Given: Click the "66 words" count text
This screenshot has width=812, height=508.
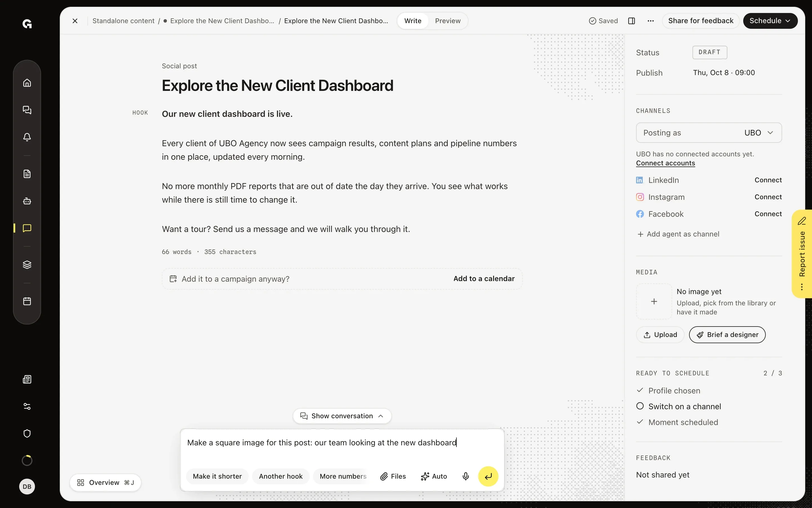Looking at the screenshot, I should pyautogui.click(x=176, y=252).
